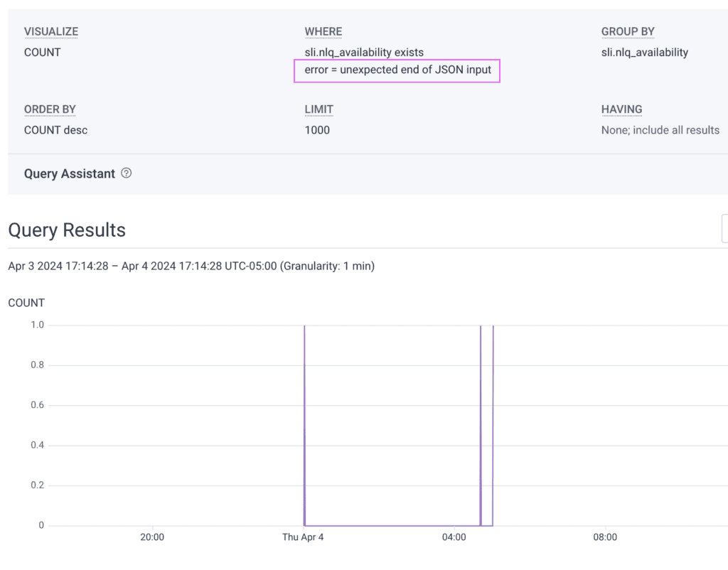Click the cut-off button right of Query Results

pos(724,229)
